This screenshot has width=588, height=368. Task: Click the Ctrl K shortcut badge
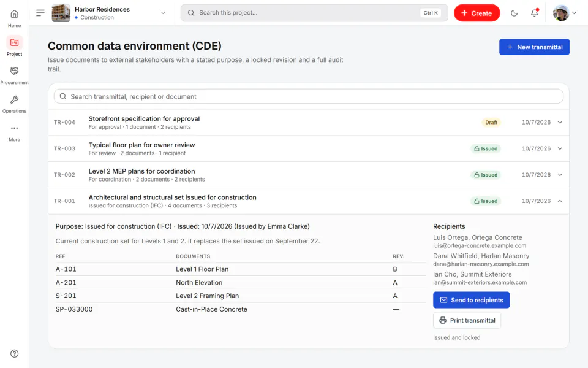click(431, 13)
